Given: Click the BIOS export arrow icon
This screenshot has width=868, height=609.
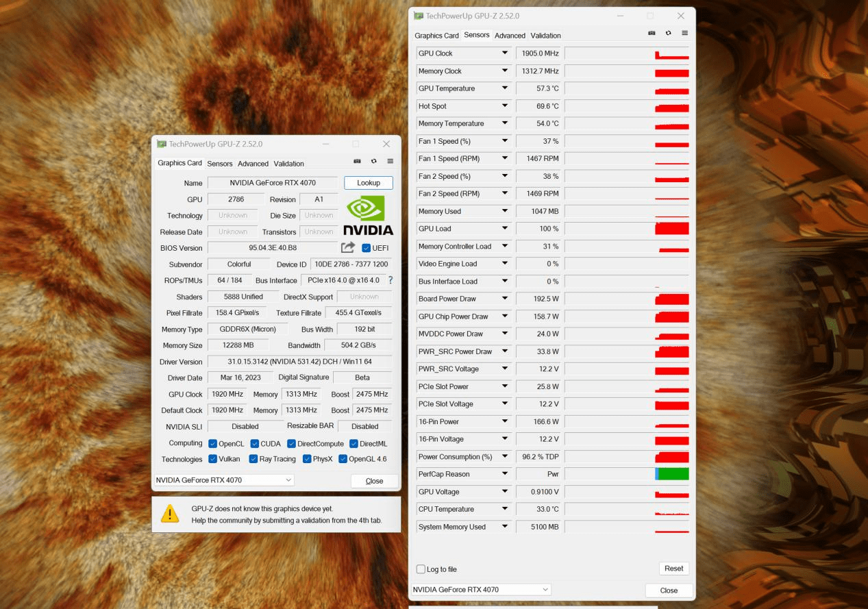Looking at the screenshot, I should click(348, 247).
